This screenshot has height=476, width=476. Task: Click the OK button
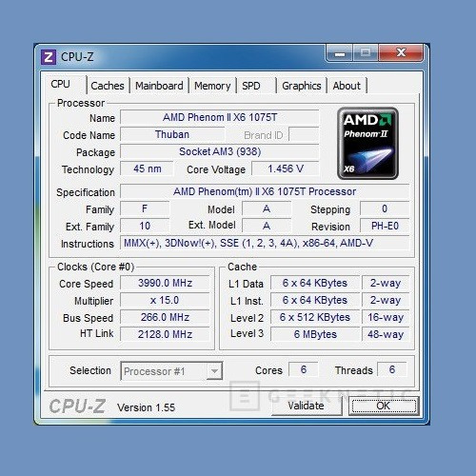click(384, 406)
